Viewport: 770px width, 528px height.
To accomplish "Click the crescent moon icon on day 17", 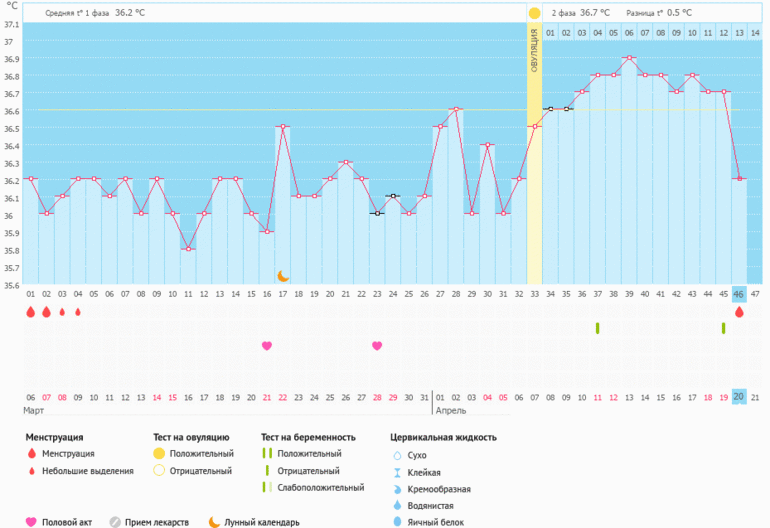I will point(283,276).
